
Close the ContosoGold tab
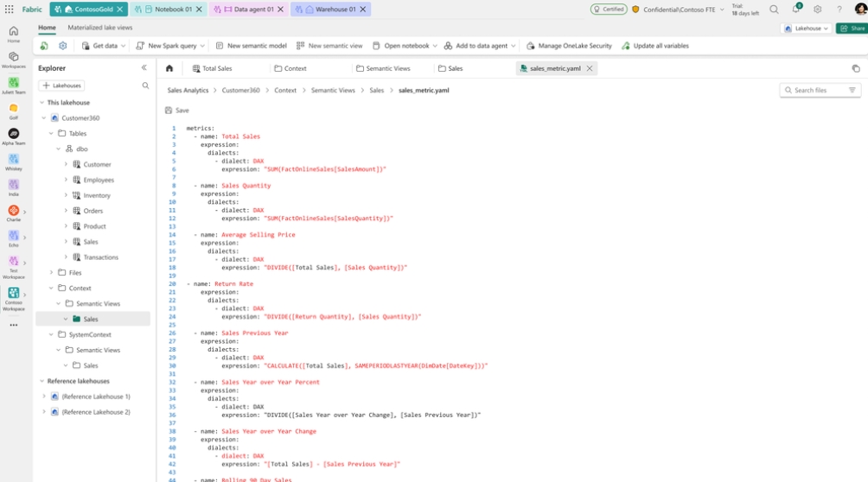119,10
